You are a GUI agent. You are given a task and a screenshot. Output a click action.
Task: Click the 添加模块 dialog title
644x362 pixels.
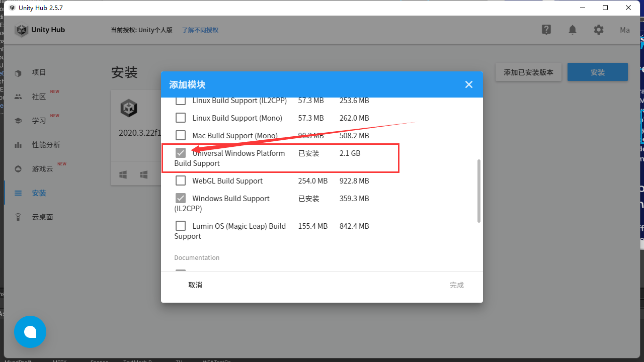(187, 84)
